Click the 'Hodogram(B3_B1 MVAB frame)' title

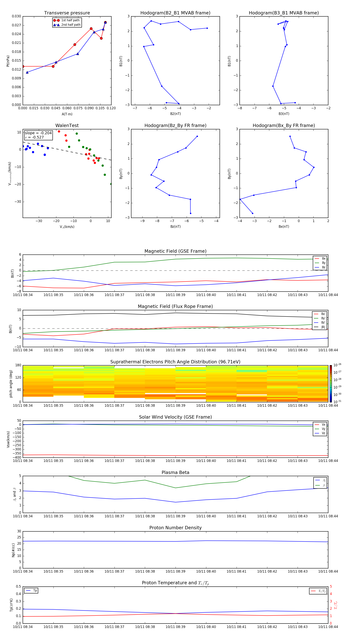coord(284,13)
